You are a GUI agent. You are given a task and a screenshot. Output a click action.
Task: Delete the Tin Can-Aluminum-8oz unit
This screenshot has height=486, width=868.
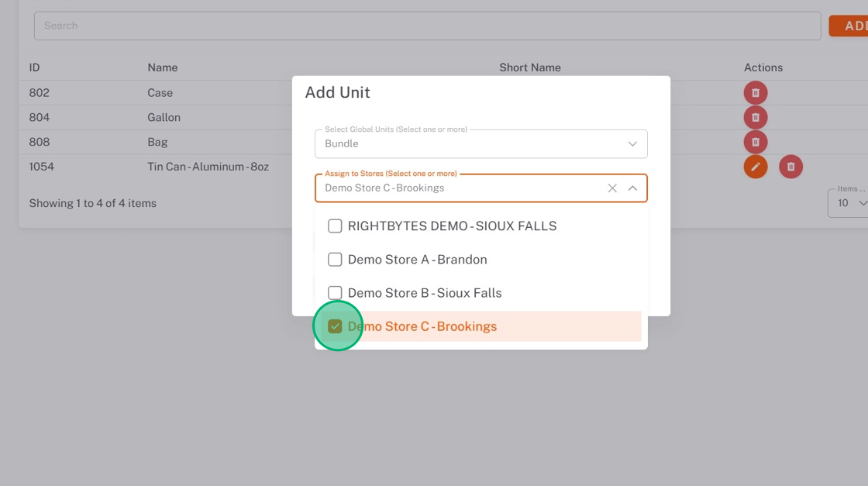point(790,167)
